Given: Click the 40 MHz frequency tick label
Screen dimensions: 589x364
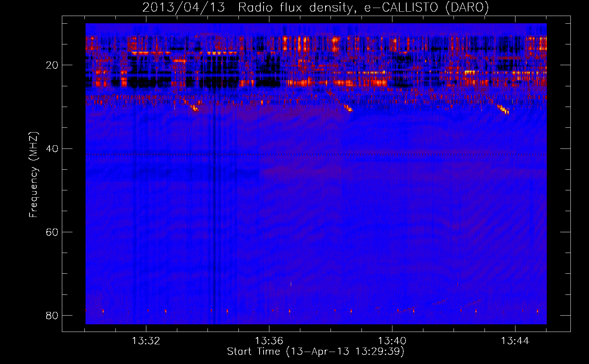Looking at the screenshot, I should click(52, 149).
